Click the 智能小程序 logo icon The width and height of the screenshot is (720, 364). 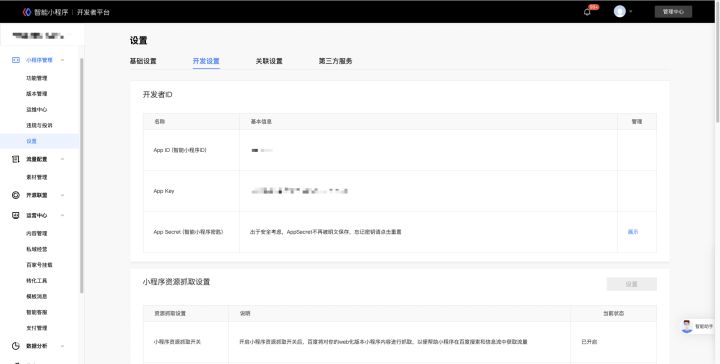pyautogui.click(x=27, y=12)
